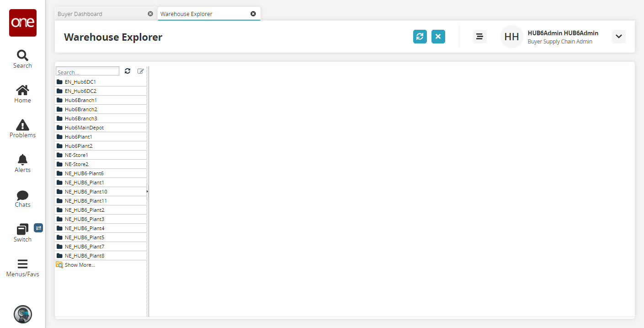This screenshot has width=644, height=328.
Task: Click the warehouse Search input field
Action: [87, 71]
